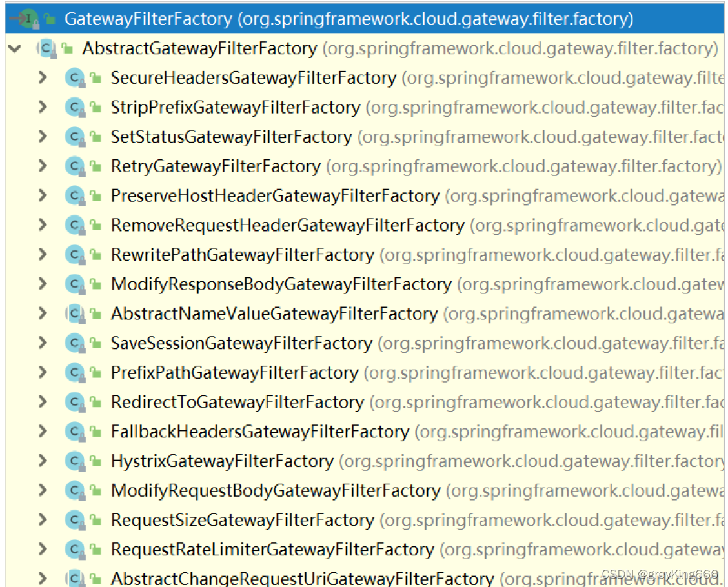Expand the PrefixPathGatewayFilterFactory node

coord(43,372)
